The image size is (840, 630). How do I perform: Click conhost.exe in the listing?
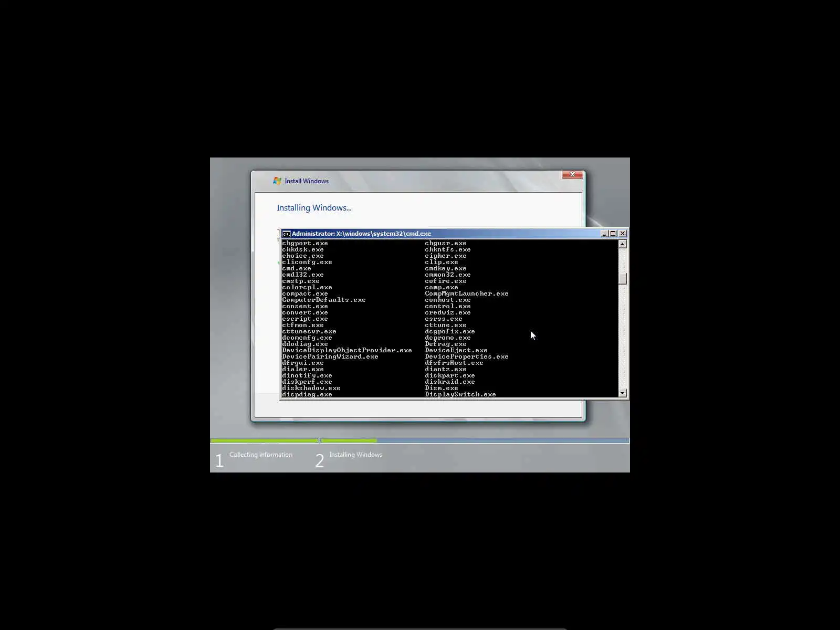tap(448, 300)
